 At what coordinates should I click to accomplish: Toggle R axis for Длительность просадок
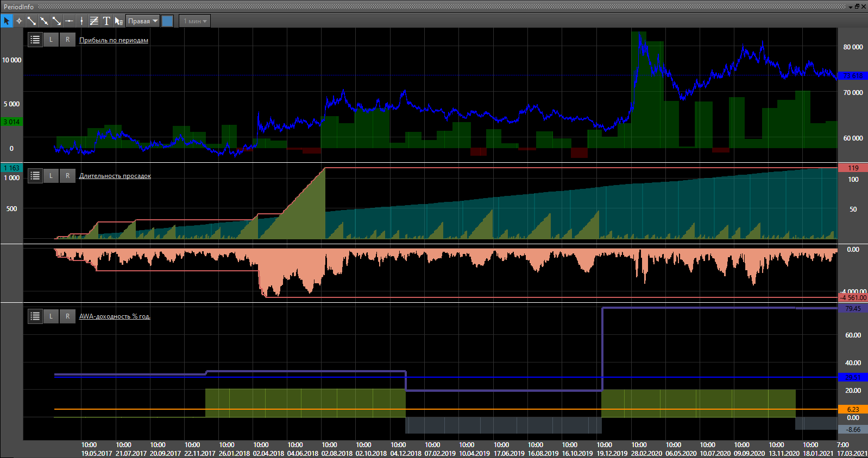pos(67,175)
